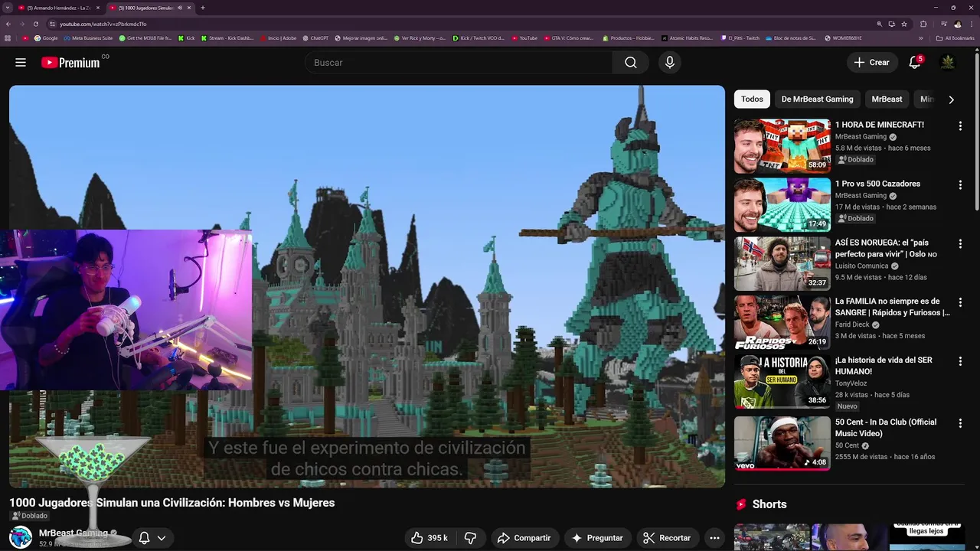The image size is (980, 551).
Task: Open options menu for 1 Pro vs 500 Cazadores
Action: (x=960, y=184)
